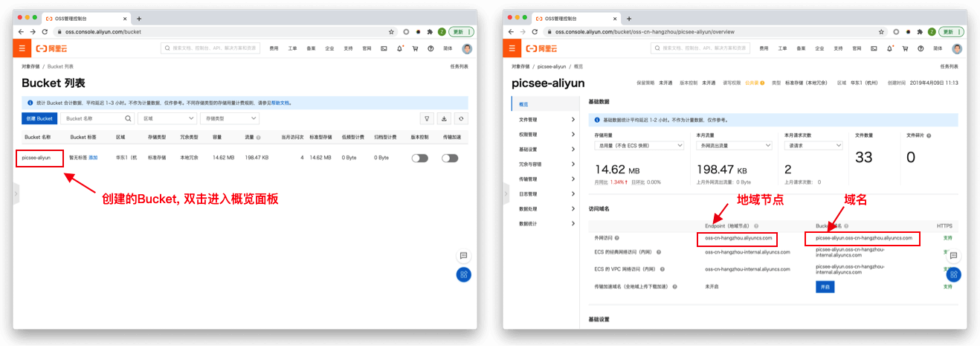Click the refresh icon above Bucket table
Screen dimensions: 980x346
click(462, 118)
